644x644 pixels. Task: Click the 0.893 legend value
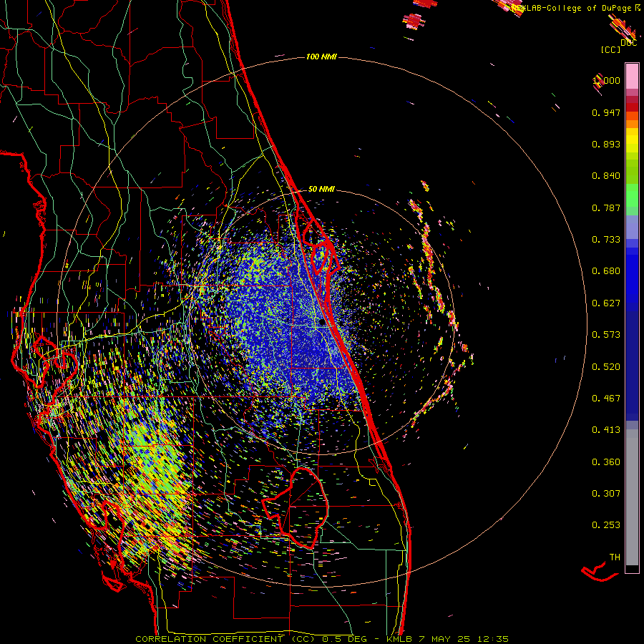pos(606,144)
